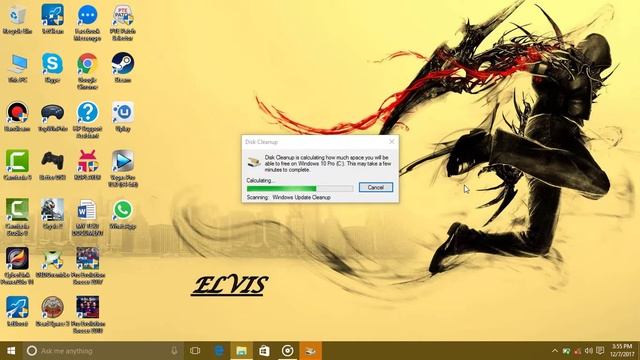Open HP Support Assistant shortcut
This screenshot has height=360, width=640.
(x=87, y=120)
